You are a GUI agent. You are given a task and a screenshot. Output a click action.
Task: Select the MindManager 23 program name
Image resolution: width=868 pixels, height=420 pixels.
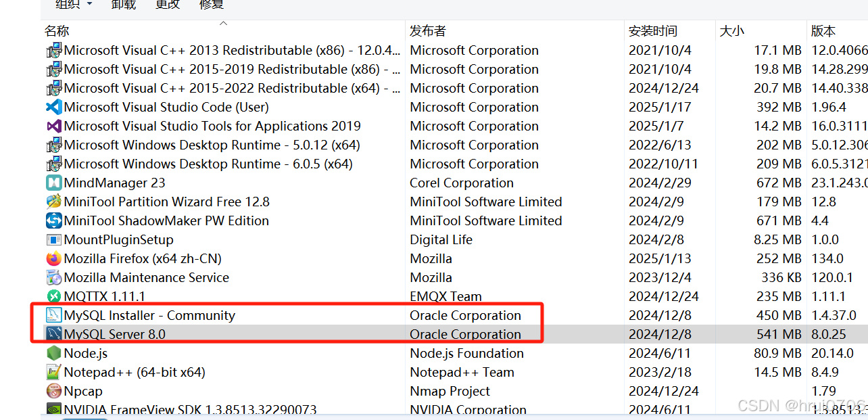(114, 183)
